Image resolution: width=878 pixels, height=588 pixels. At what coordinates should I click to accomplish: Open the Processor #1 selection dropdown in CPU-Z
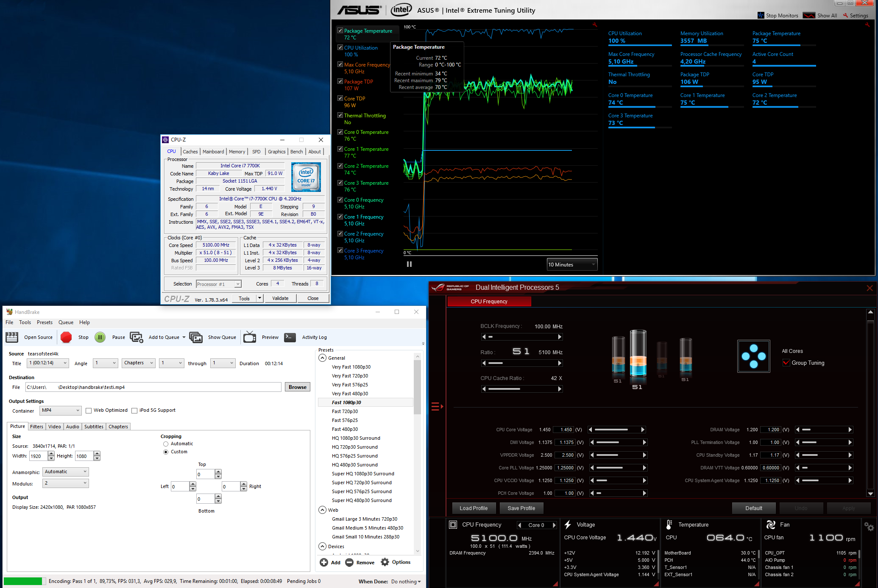click(x=219, y=284)
